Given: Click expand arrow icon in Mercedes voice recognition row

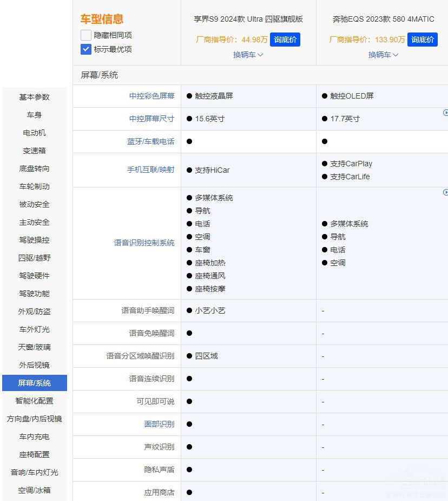Looking at the screenshot, I should [x=445, y=192].
